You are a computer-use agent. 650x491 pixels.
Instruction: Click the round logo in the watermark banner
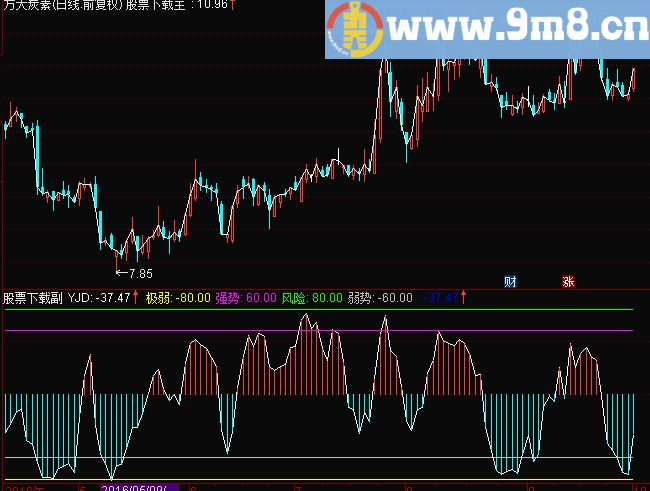coord(354,29)
